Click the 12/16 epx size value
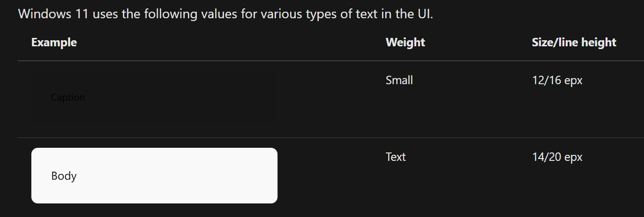 pos(557,80)
